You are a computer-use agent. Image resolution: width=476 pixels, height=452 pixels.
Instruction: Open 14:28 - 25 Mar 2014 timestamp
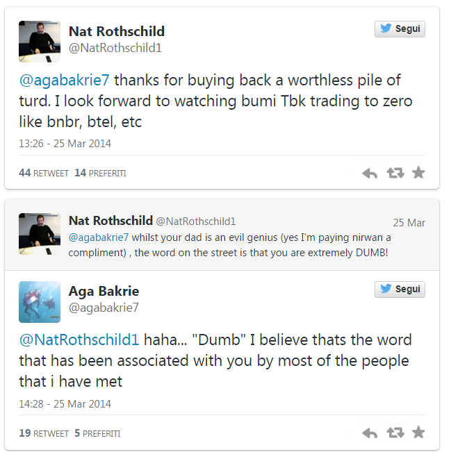(x=65, y=403)
